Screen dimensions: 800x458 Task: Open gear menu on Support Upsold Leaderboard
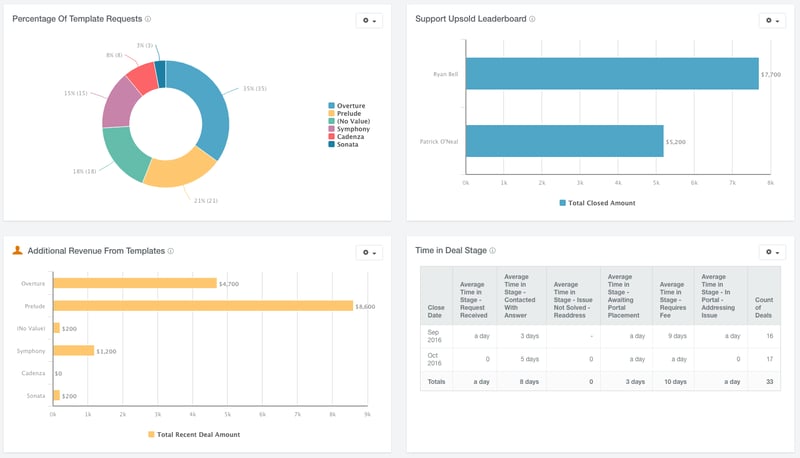773,20
